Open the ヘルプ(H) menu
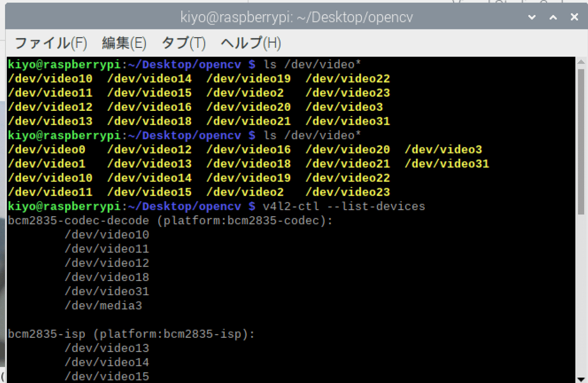 pyautogui.click(x=250, y=43)
